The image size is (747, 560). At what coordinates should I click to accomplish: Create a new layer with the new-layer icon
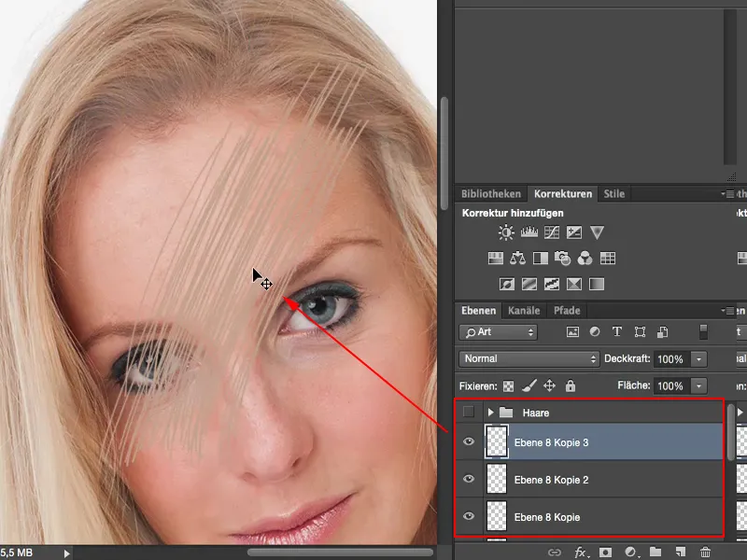680,552
